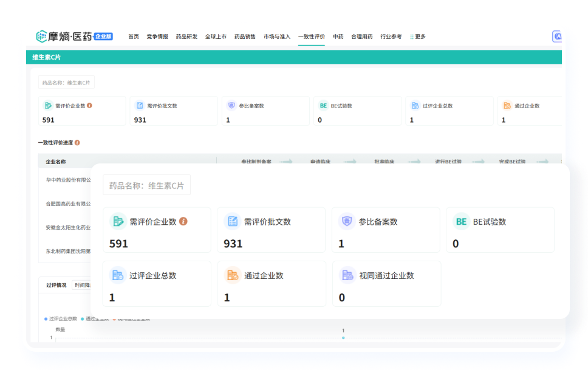Select the 合肥国高药业有限公 company row

pos(68,204)
